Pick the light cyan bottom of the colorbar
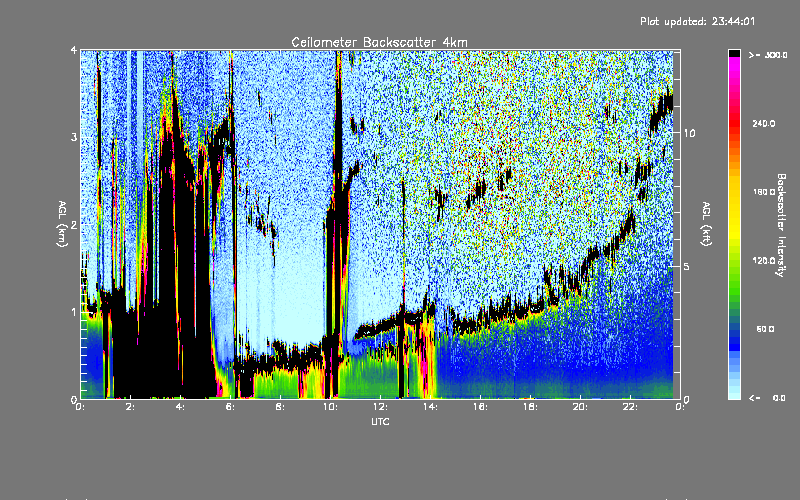The image size is (800, 500). (x=734, y=394)
